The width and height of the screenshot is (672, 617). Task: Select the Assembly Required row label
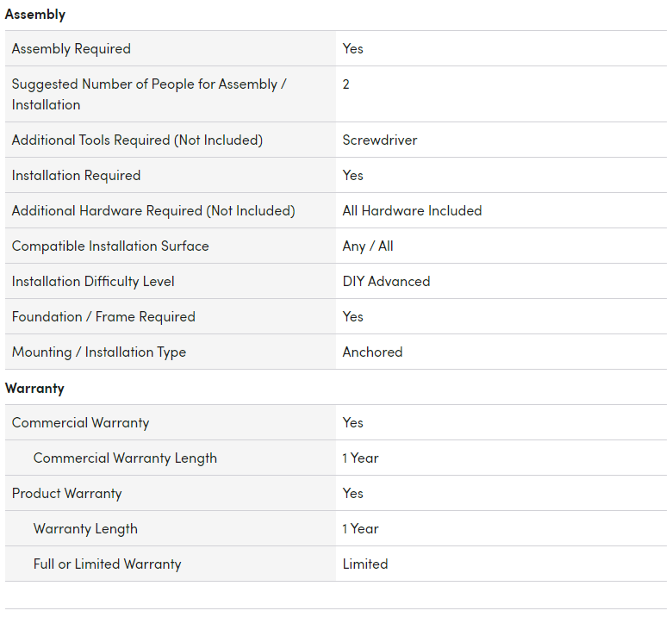[72, 49]
